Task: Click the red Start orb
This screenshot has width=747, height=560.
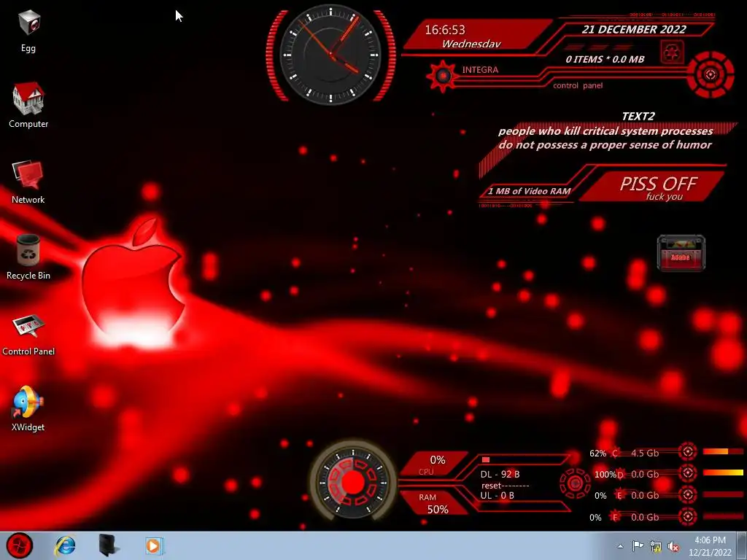Action: pyautogui.click(x=20, y=545)
